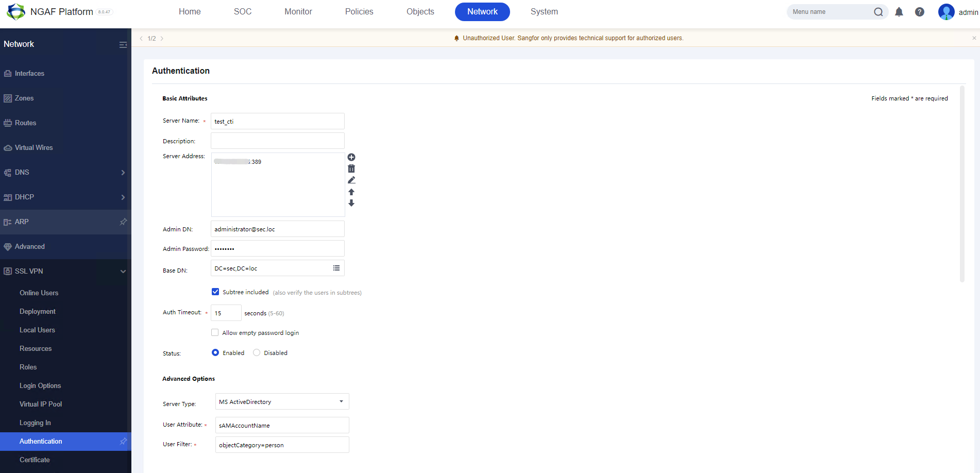Open the Monitor top menu
This screenshot has width=980, height=473.
coord(298,12)
